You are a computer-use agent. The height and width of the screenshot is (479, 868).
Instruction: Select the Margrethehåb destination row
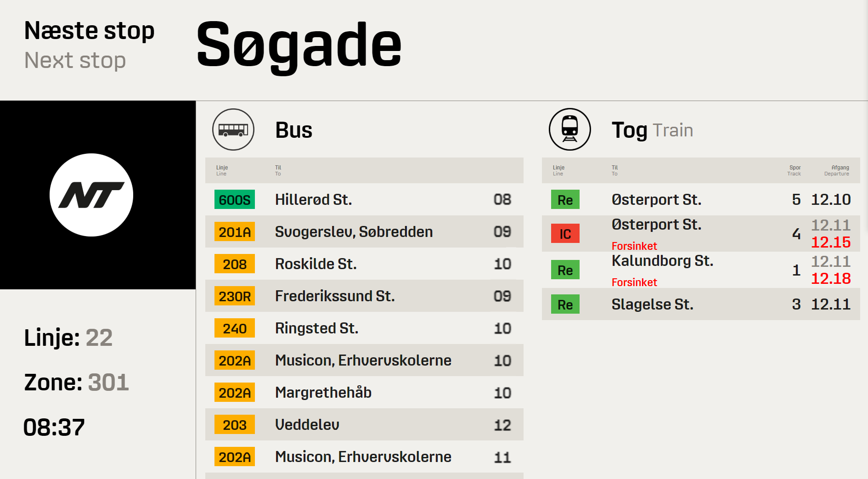pos(364,392)
